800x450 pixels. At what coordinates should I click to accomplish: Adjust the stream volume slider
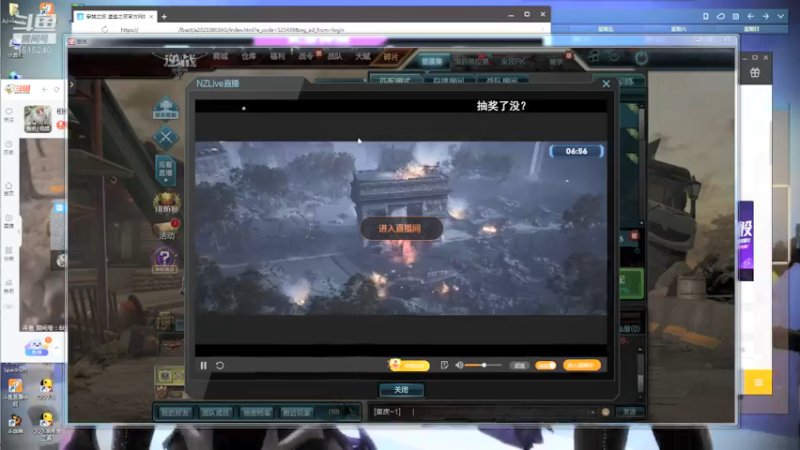484,365
